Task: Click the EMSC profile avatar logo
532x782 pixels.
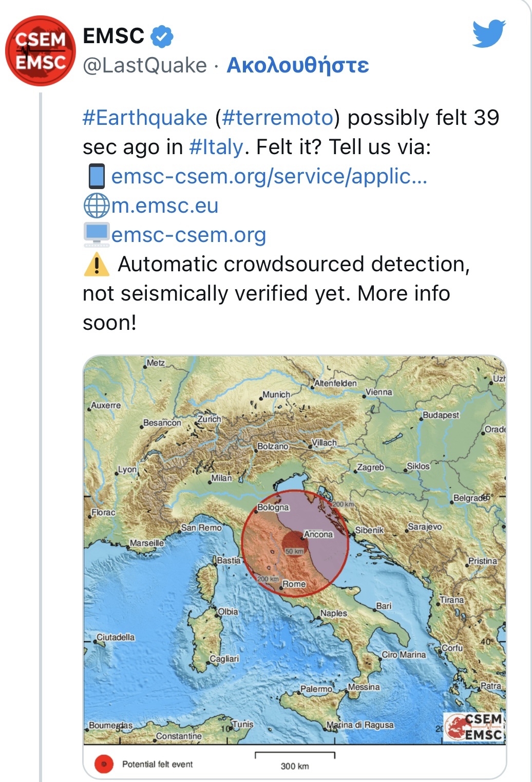Action: (x=41, y=51)
